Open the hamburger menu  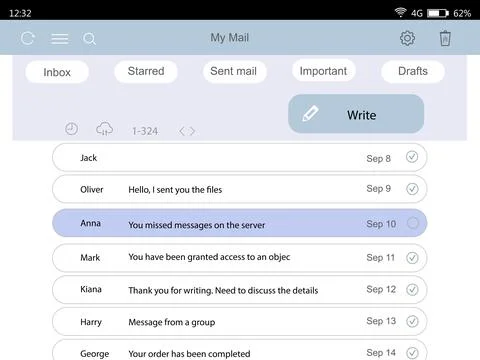(60, 39)
